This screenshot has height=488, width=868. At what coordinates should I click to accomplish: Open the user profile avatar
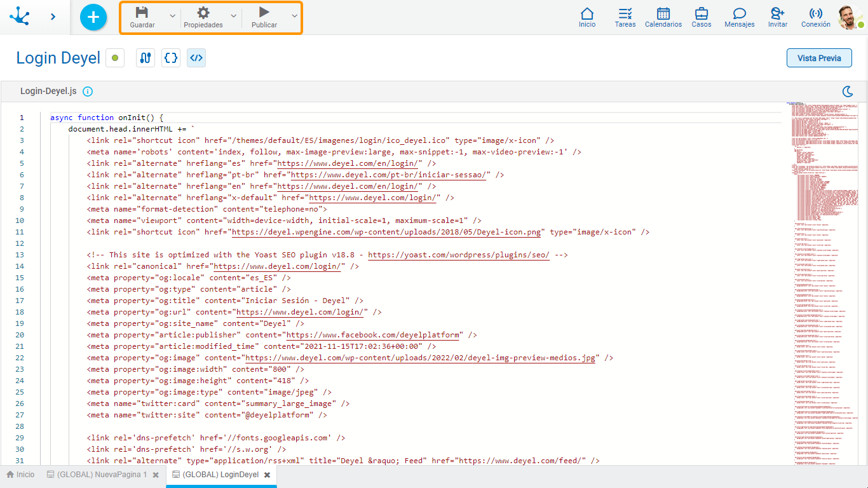pyautogui.click(x=850, y=17)
